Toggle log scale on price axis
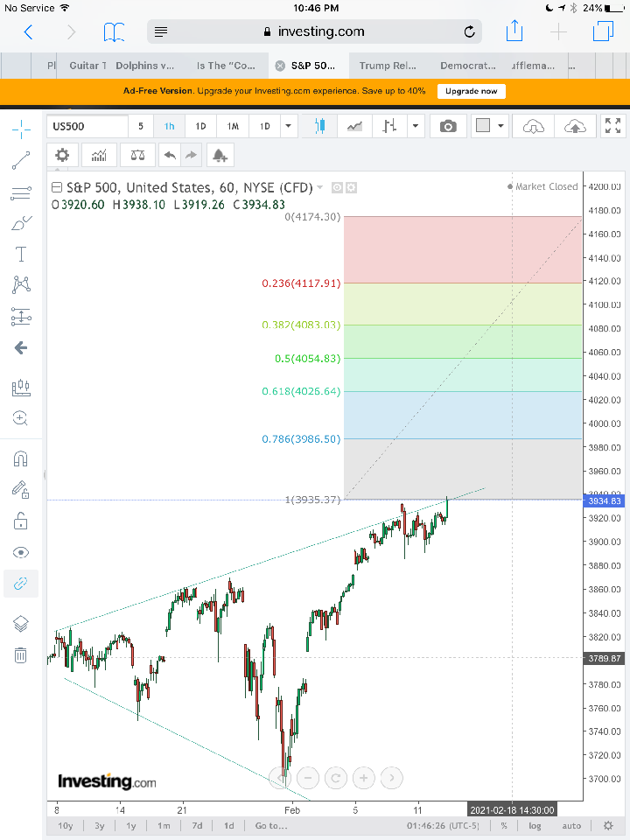 click(535, 825)
